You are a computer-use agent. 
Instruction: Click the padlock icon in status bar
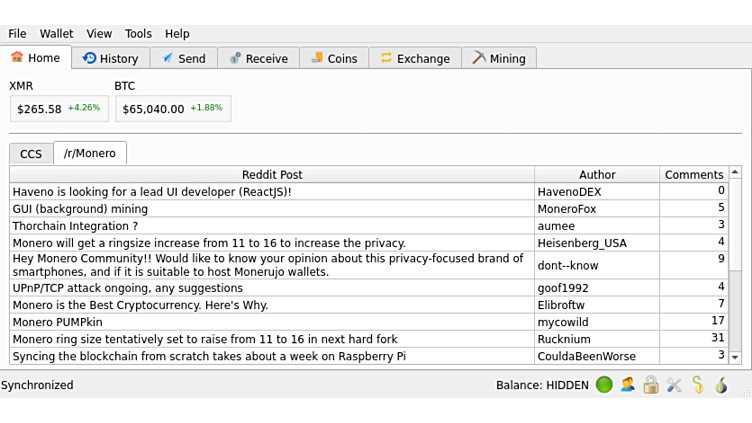click(x=650, y=385)
